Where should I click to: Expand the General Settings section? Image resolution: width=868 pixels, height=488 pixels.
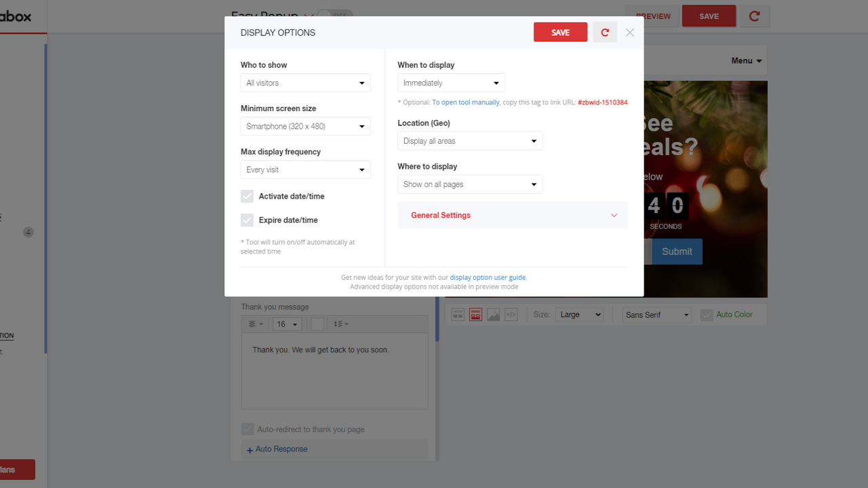512,215
